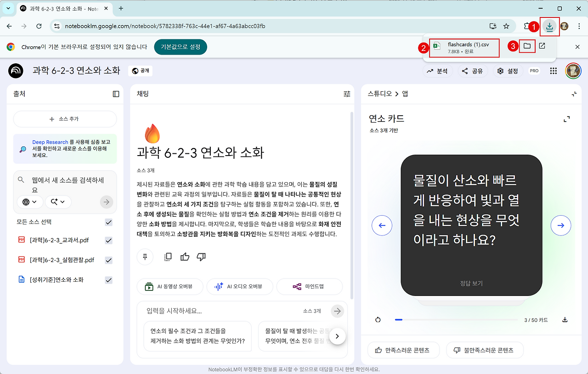Viewport: 588px width, 374px height.
Task: Create a 마인드맵
Action: [310, 286]
